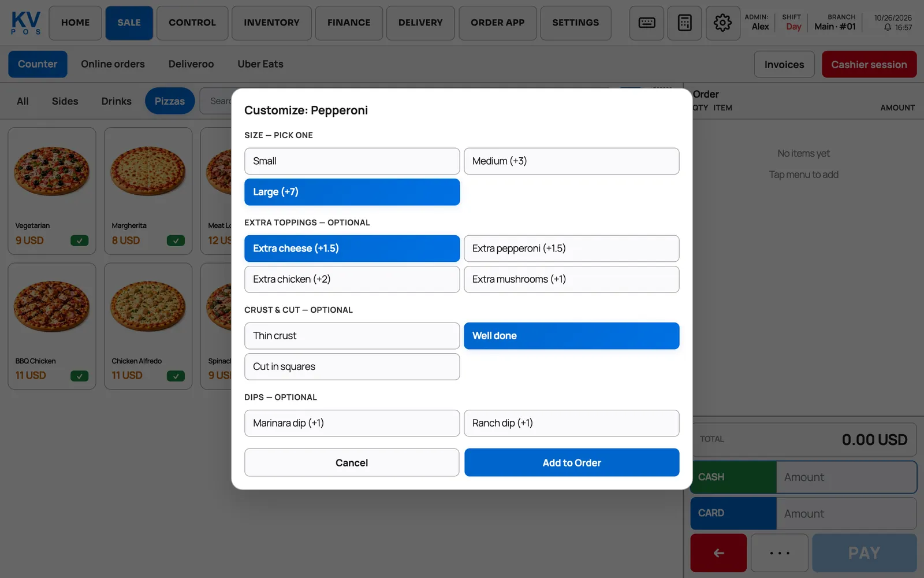Add the Extra pepperoni topping

(572, 249)
